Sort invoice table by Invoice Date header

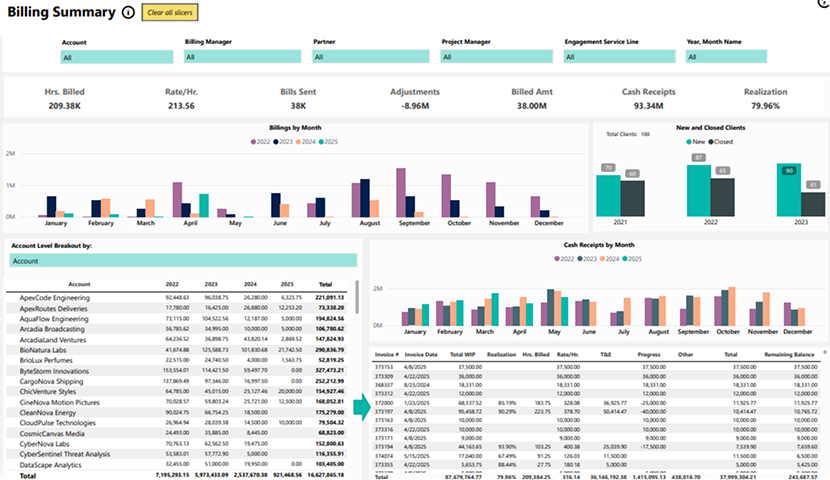point(421,354)
